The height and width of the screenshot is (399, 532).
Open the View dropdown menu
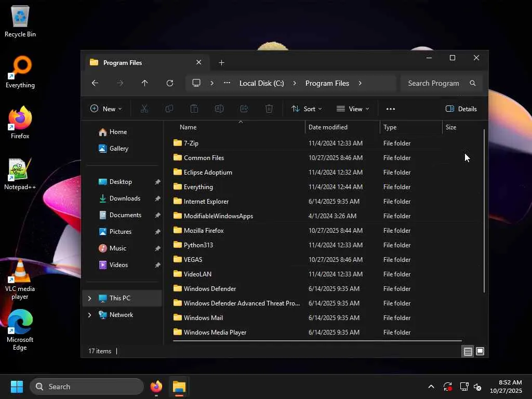[x=353, y=109]
